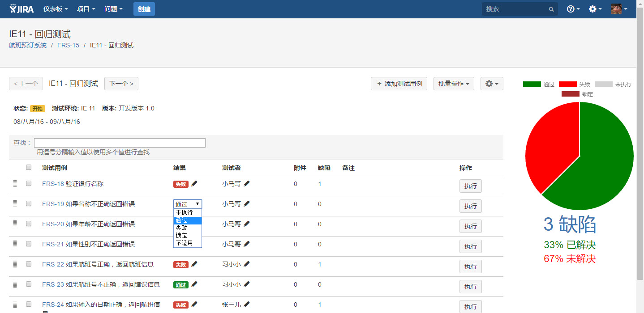The width and height of the screenshot is (644, 313).
Task: Edit tester pencil icon for FRS-21
Action: (247, 244)
